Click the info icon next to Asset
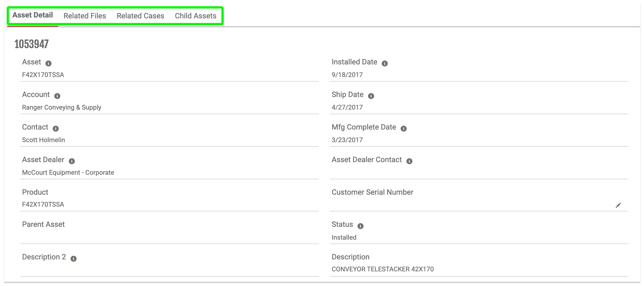The height and width of the screenshot is (286, 644). point(48,63)
